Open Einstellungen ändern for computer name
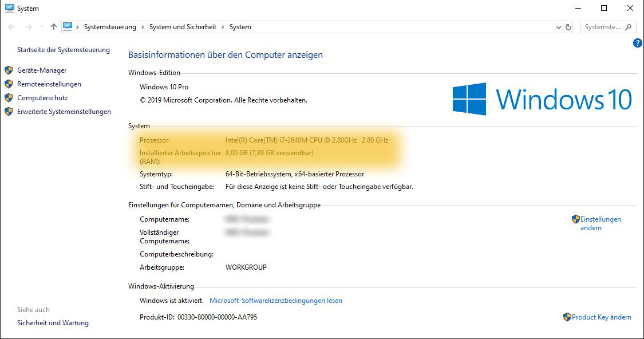The image size is (644, 339). tap(600, 223)
